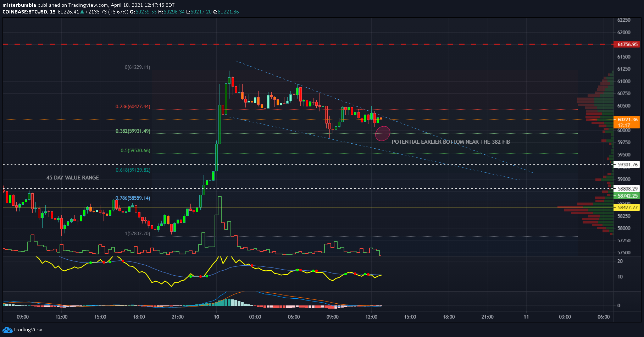Viewport: 644px width, 337px height.
Task: Click the C:60221.36 close value in header
Action: pos(226,12)
